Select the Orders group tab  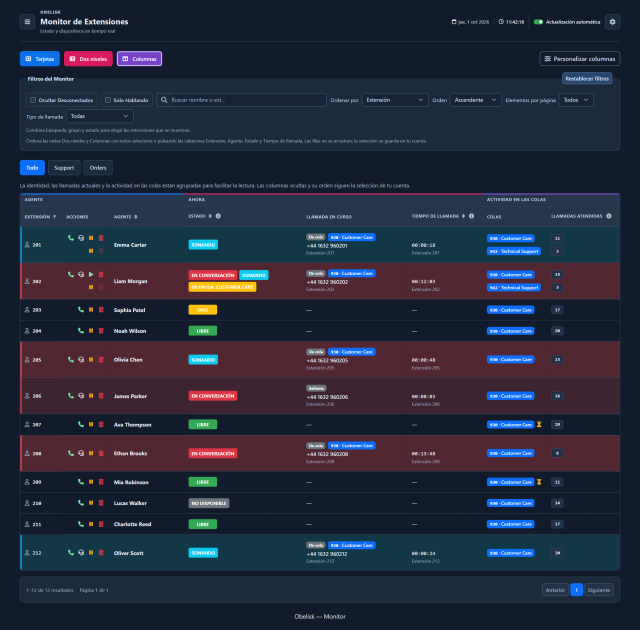point(98,168)
